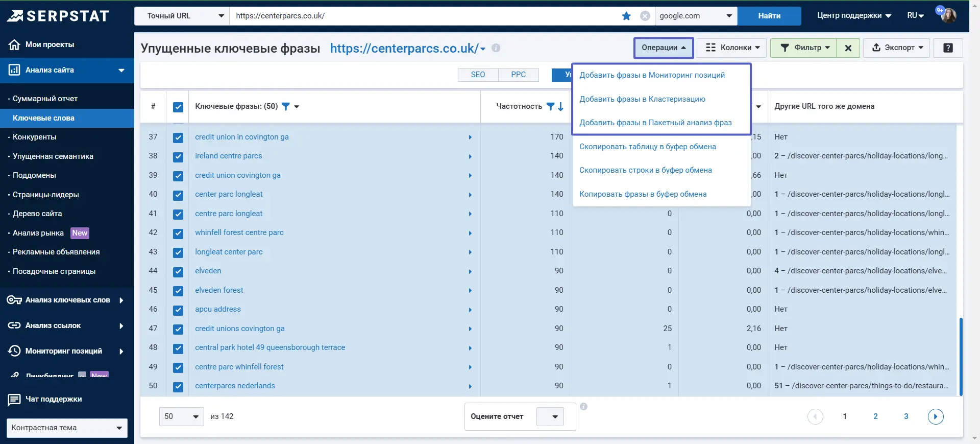Uncheck row 40 checkbox
Image resolution: width=980 pixels, height=444 pixels.
[x=178, y=195]
